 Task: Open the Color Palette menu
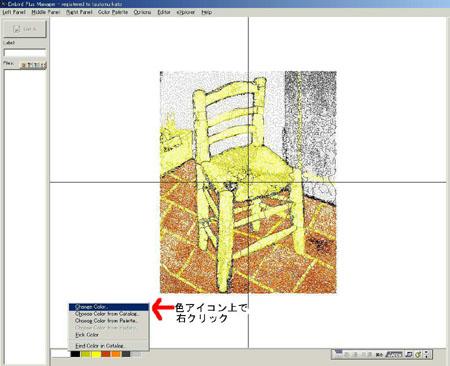(113, 12)
